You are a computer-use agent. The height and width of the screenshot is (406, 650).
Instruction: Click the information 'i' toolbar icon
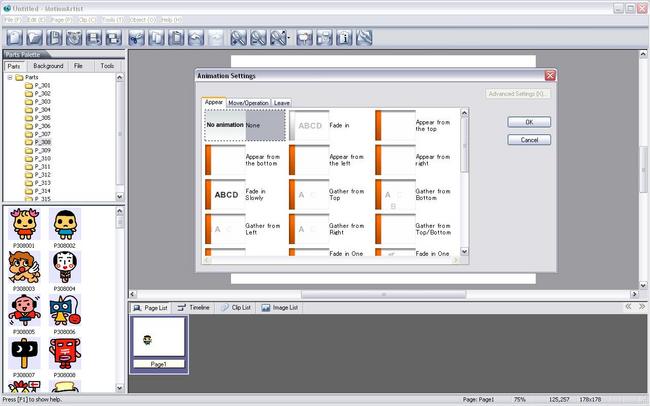point(344,38)
